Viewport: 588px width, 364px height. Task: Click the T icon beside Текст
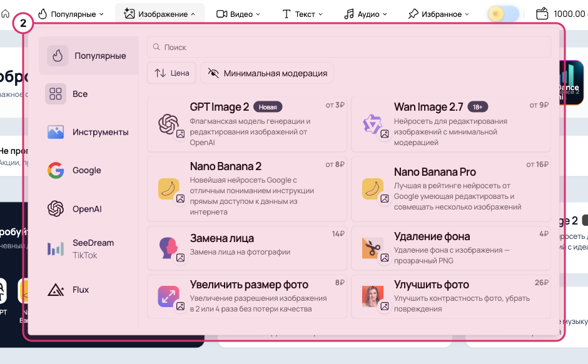tap(286, 14)
